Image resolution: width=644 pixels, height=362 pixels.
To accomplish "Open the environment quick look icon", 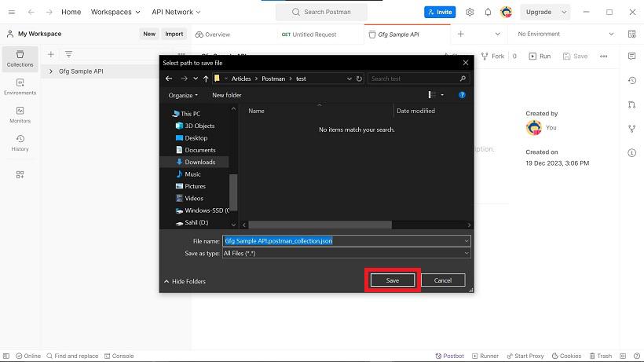I will point(631,34).
